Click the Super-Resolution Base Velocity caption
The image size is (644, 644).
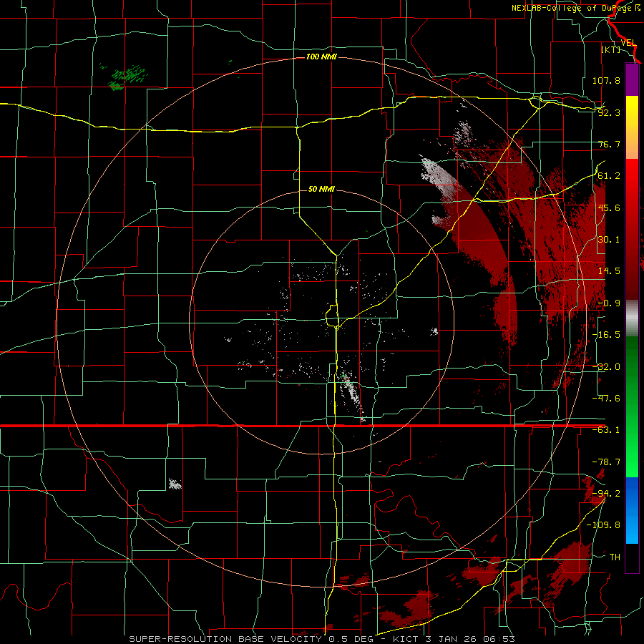322,639
